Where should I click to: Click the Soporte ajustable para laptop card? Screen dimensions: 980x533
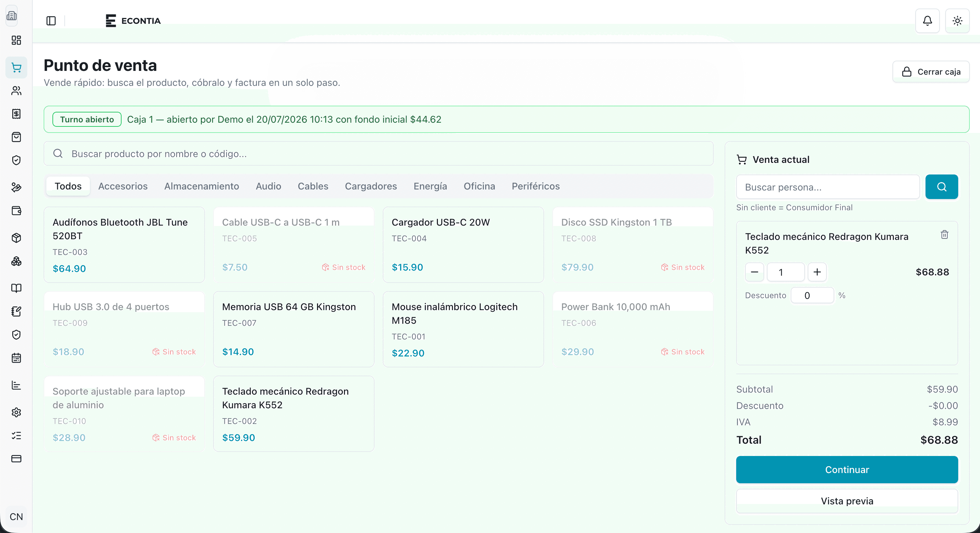[x=124, y=414]
